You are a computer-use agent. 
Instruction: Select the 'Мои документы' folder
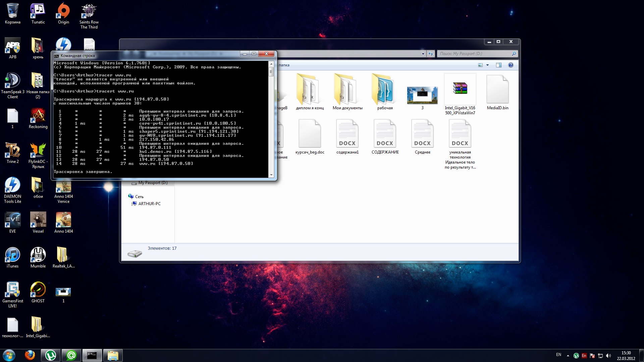[x=347, y=92]
